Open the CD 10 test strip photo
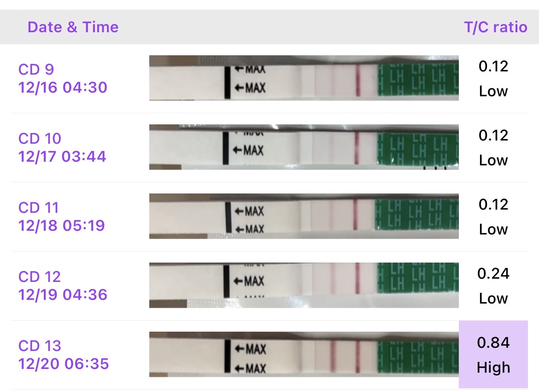The image size is (539, 392). click(x=304, y=147)
